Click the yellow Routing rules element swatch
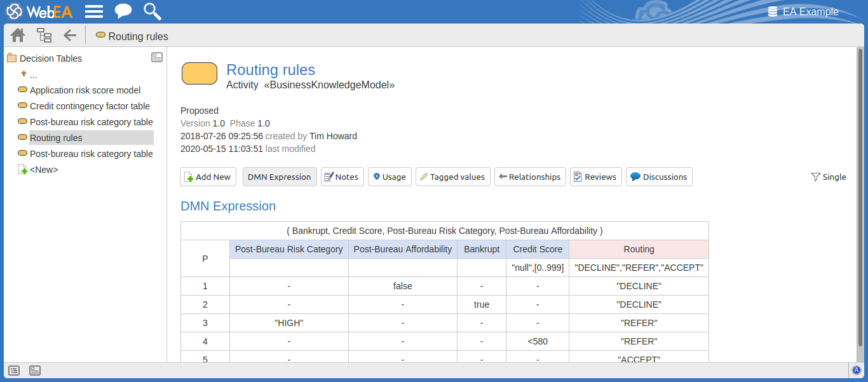Screen dimensions: 868x382 200,74
